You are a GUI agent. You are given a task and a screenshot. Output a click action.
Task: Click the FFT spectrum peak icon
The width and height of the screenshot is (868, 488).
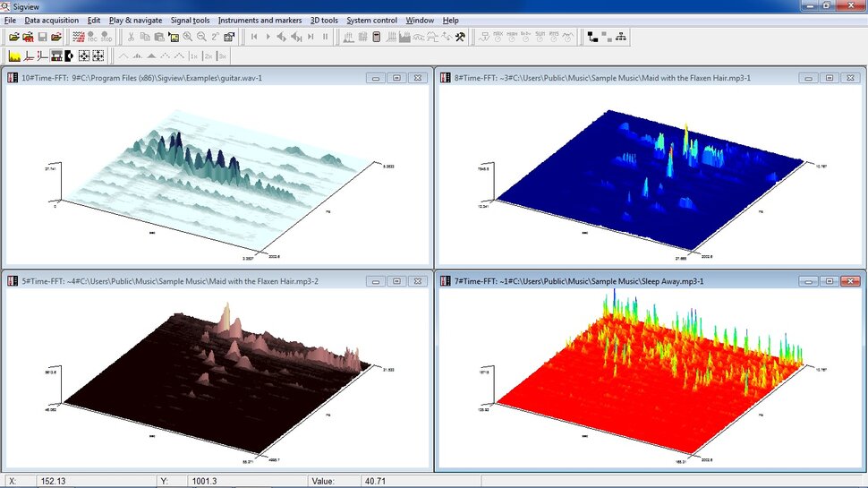coord(348,37)
